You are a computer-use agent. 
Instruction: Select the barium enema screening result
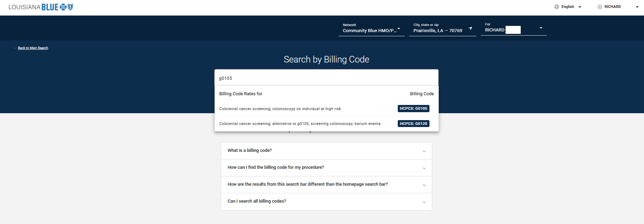point(300,124)
